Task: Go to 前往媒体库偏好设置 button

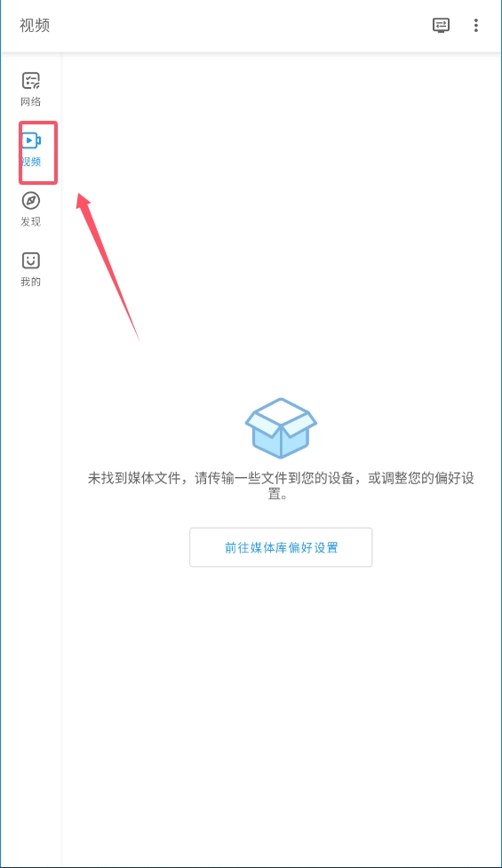Action: [x=281, y=547]
